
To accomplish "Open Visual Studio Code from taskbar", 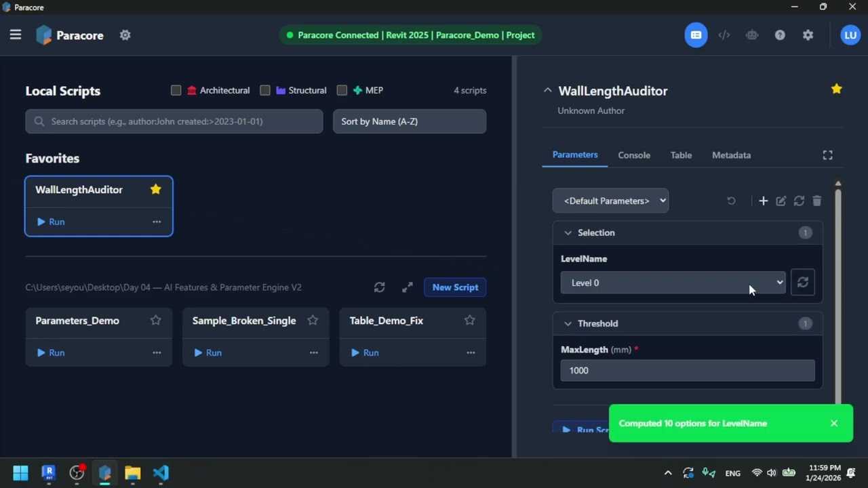I will (161, 472).
